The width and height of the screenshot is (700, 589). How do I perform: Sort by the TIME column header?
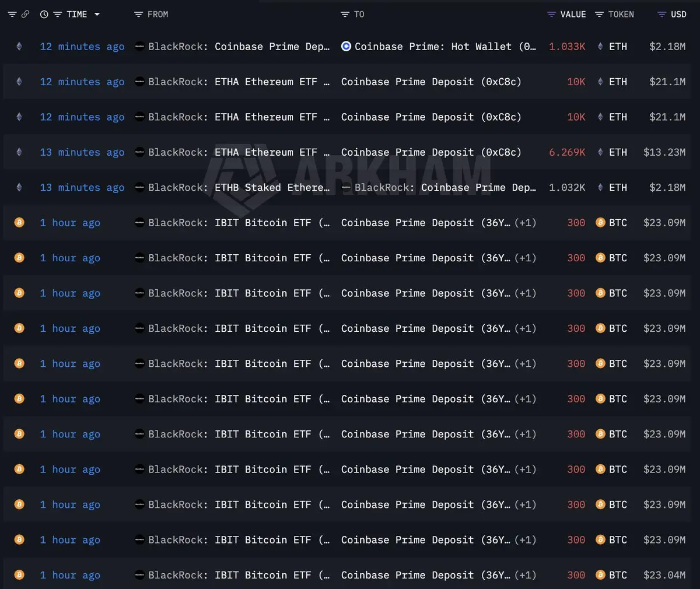coord(76,15)
